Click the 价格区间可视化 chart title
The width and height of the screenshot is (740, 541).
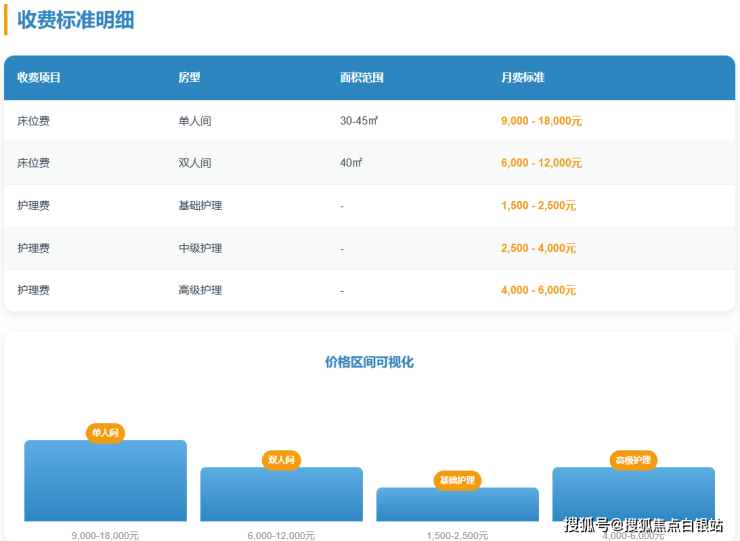(369, 362)
